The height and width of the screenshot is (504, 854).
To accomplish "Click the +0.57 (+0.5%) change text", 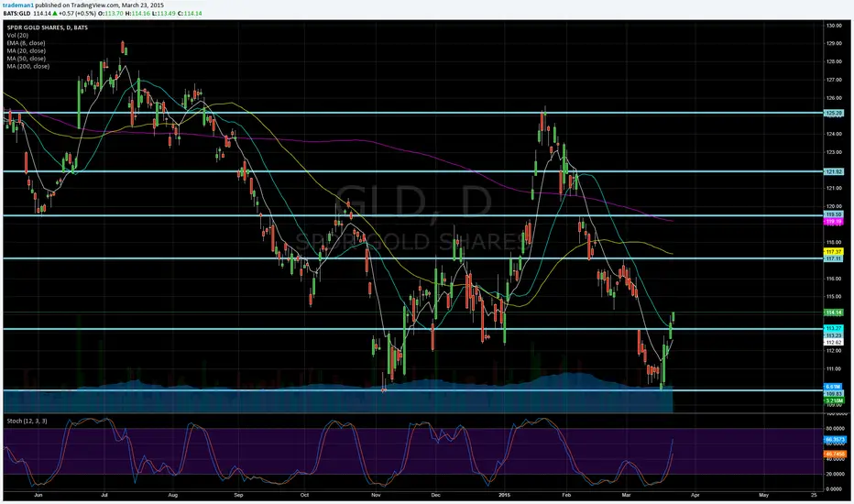I will 77,13.
